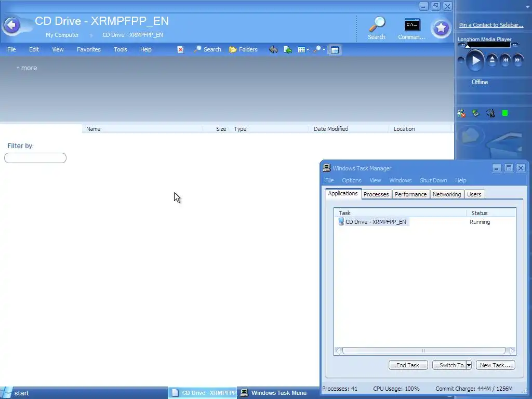Image resolution: width=532 pixels, height=399 pixels.
Task: Click the green network card sidebar icon
Action: pos(476,113)
